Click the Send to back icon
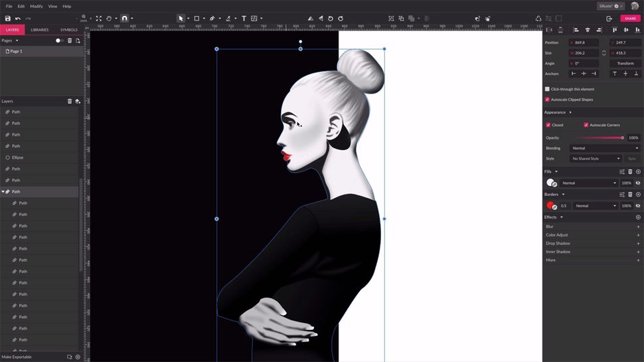Screen dimensions: 644x362 pos(487,19)
